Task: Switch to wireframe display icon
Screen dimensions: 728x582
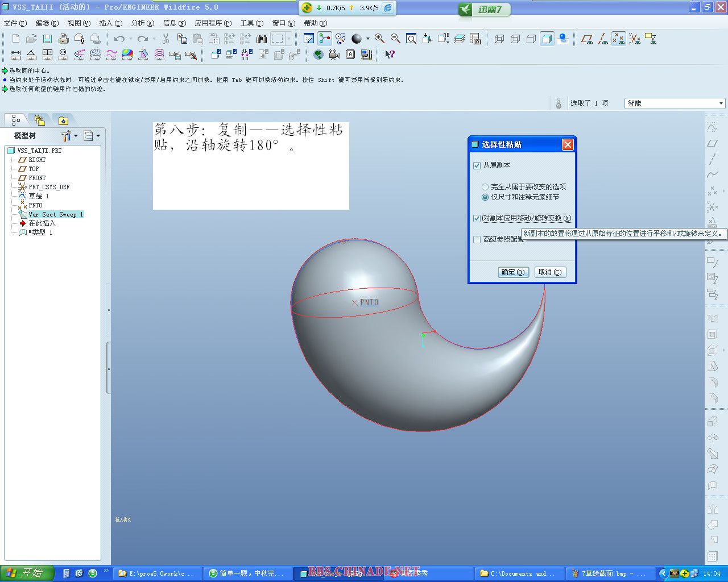Action: (x=499, y=39)
